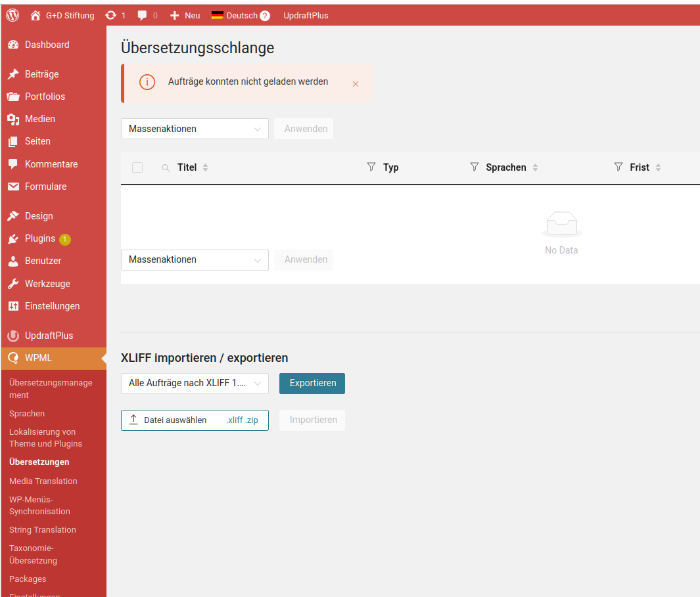This screenshot has height=597, width=700.
Task: Dismiss the Aufträge konnten nicht geladen notice
Action: [x=356, y=84]
